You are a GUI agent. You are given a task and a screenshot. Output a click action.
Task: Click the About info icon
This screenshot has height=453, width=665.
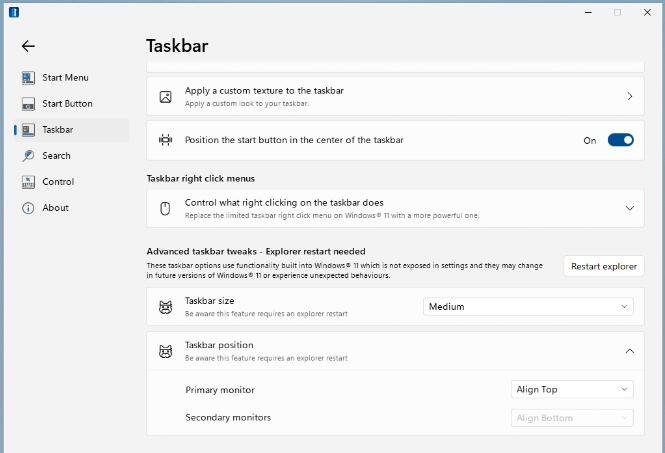tap(28, 208)
